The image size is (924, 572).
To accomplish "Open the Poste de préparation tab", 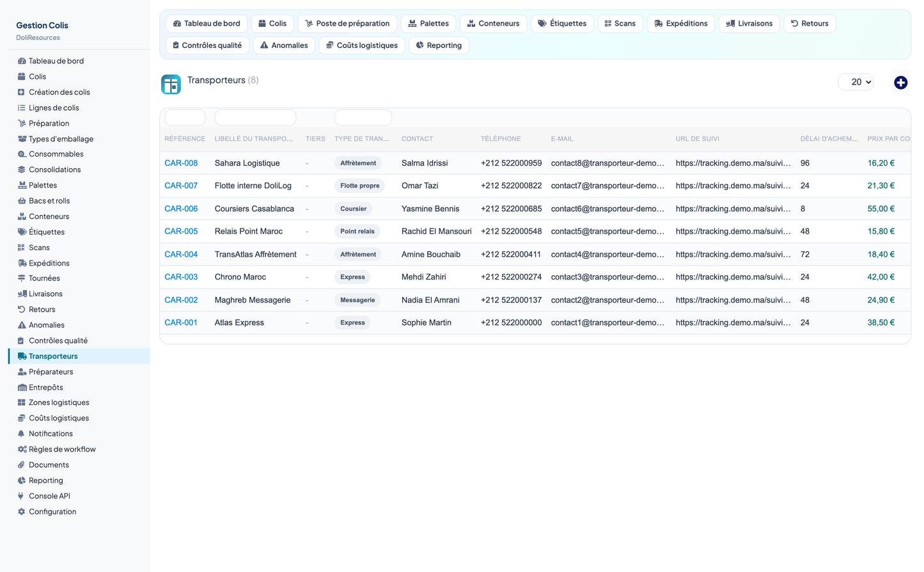I will (347, 24).
